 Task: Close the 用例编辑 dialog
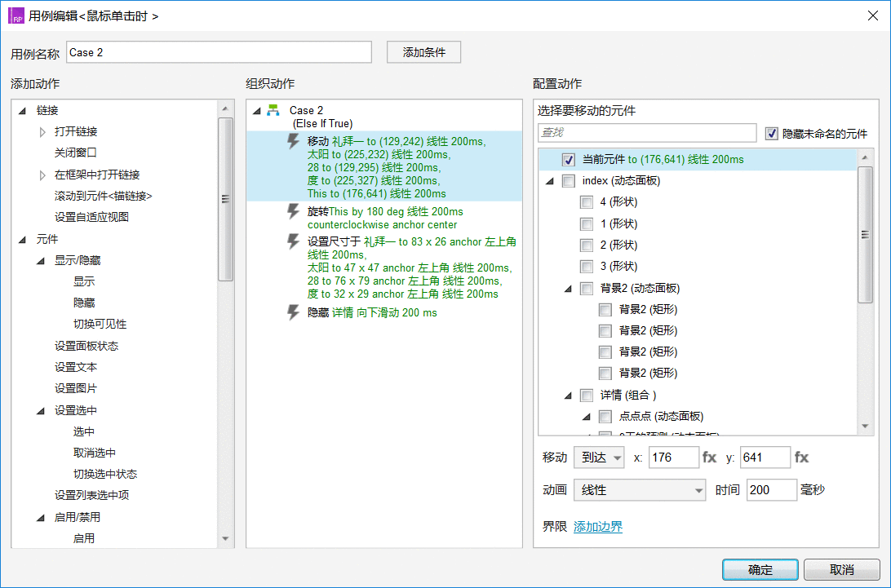(873, 16)
